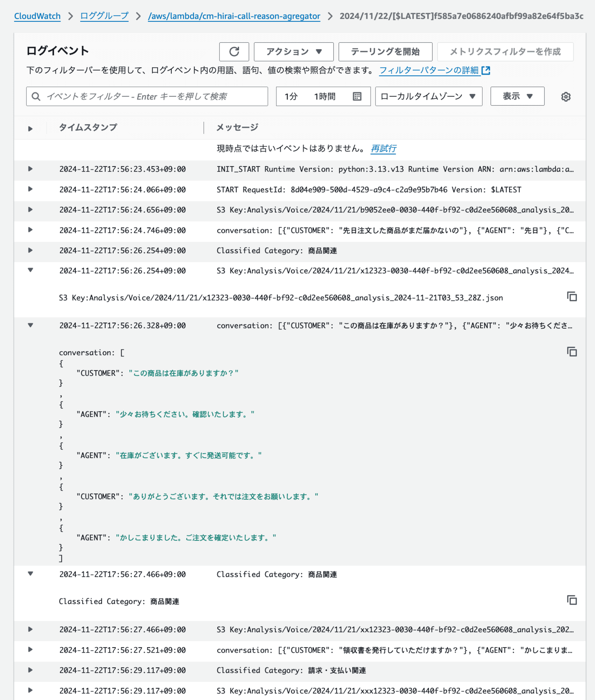The image size is (595, 700).
Task: Click message INIT_START Runtime Version python:3.13.v13
Action: (x=395, y=169)
